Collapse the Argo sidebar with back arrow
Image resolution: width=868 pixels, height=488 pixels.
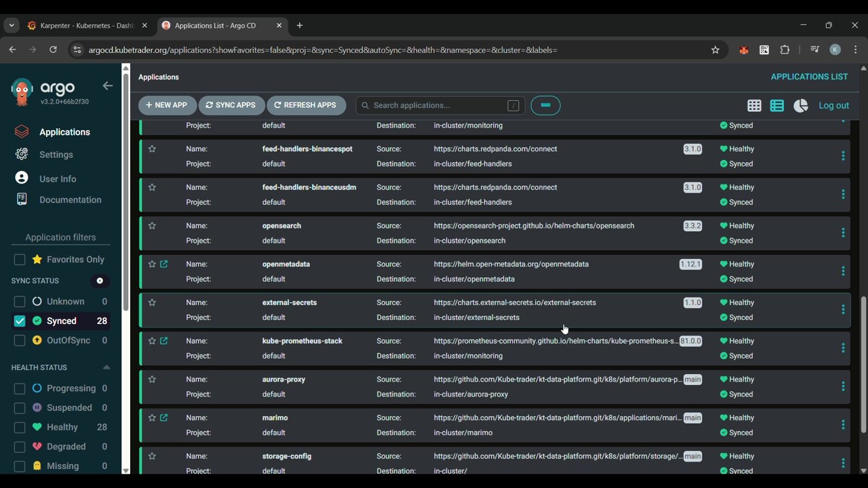pyautogui.click(x=107, y=86)
